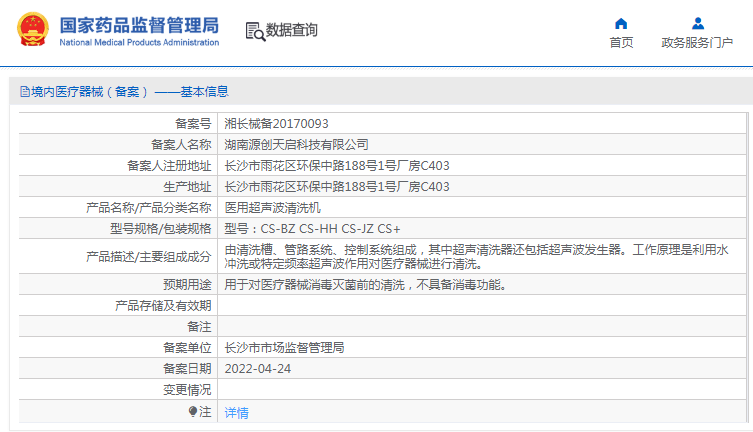The image size is (753, 432).
Task: Click the production address value beside 生产地址
Action: (337, 187)
